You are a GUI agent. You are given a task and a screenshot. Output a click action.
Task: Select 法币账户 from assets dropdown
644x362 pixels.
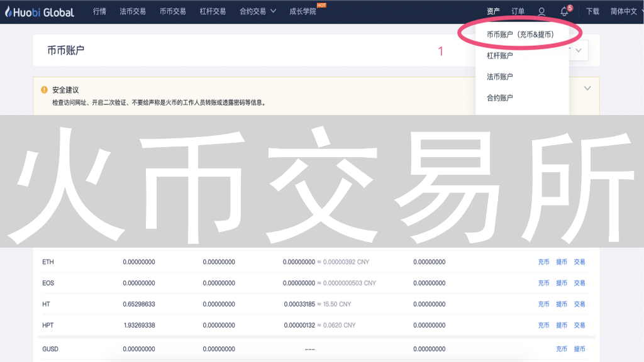tap(500, 77)
